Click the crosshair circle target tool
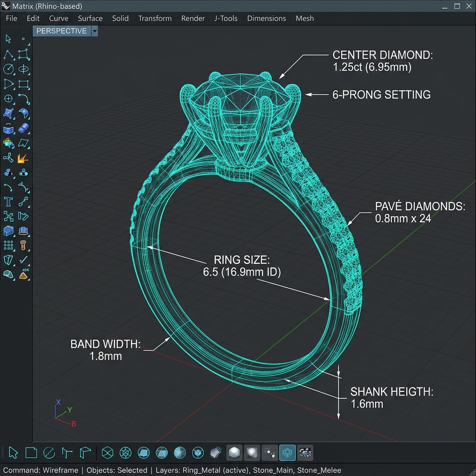The image size is (476, 476). (x=8, y=99)
